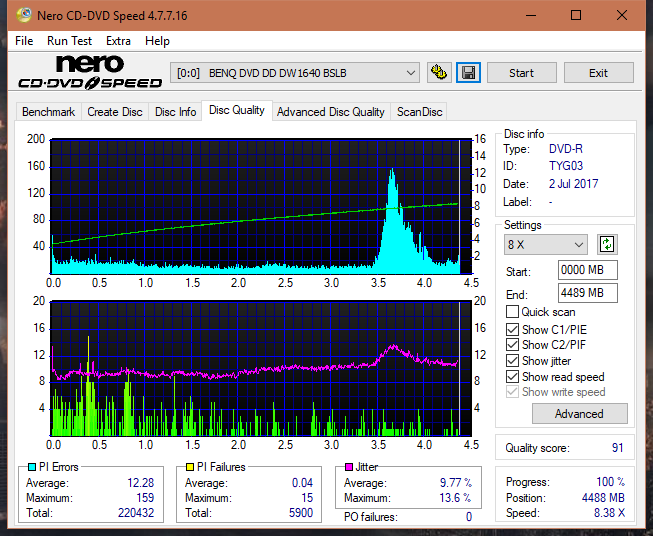Screen dimensions: 653x536
Task: Switch to the Disc Info tab
Action: 175,112
